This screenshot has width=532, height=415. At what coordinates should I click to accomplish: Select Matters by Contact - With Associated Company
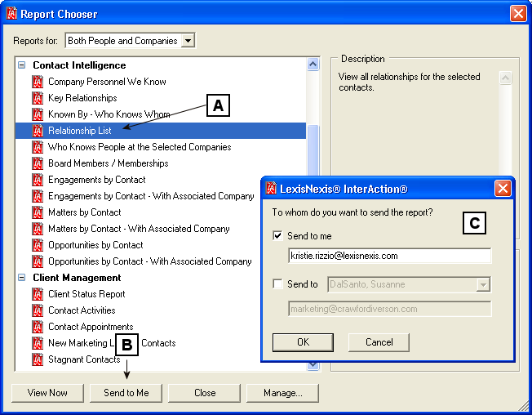(x=139, y=229)
